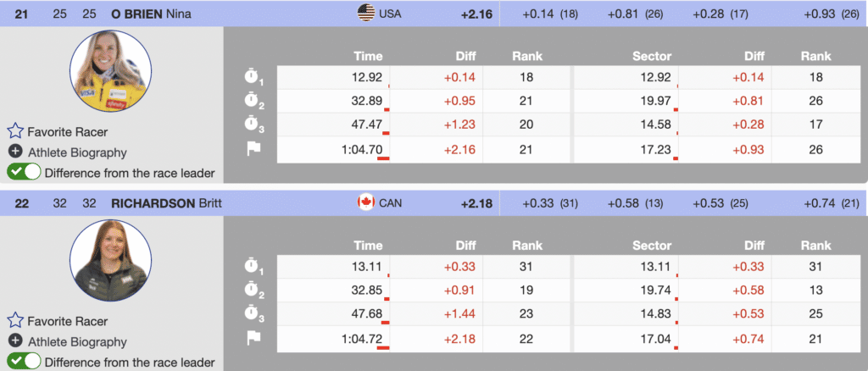Toggle Richardson's difference from race leader switch
Viewport: 868px width, 371px height.
point(24,362)
